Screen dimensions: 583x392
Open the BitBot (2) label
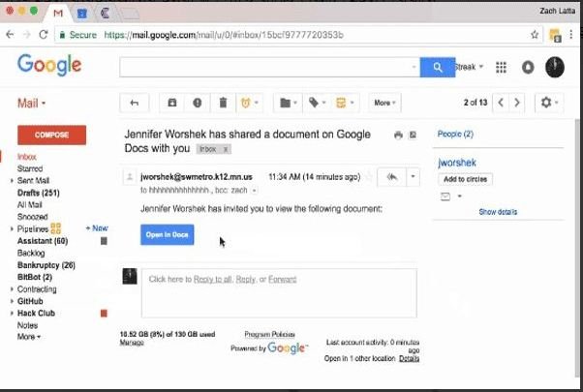click(x=35, y=277)
